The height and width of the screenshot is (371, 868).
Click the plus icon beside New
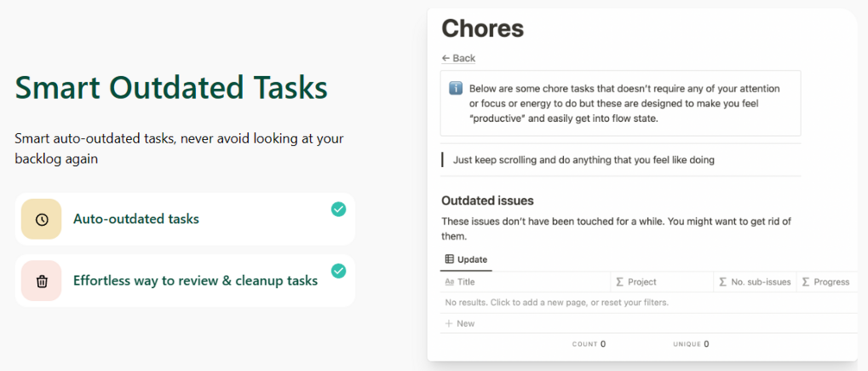click(448, 323)
